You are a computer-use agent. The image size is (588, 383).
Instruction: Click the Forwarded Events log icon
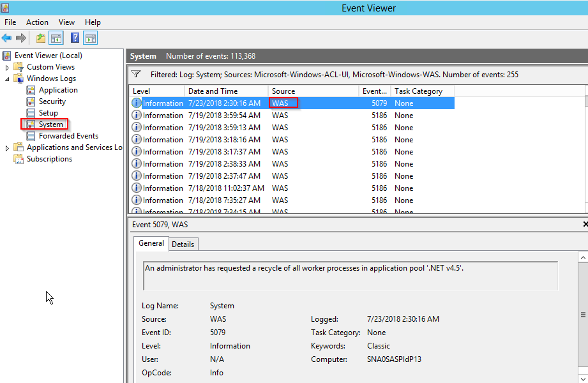pos(31,136)
